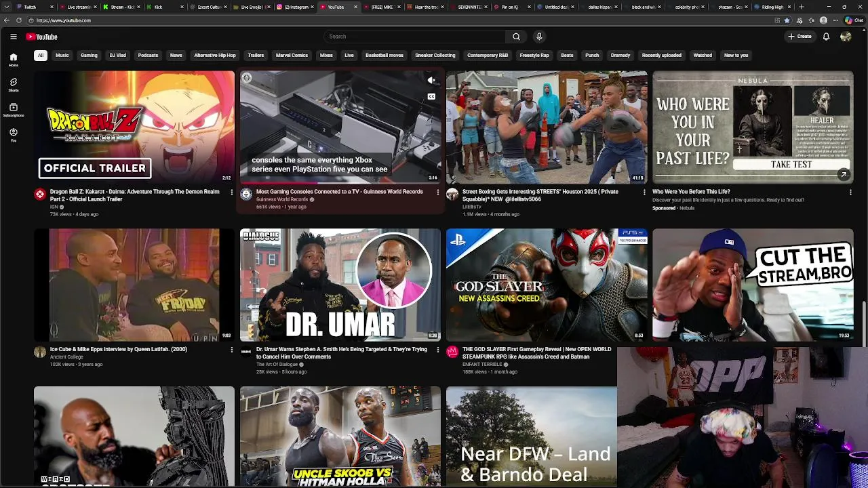Click the Search input field
Screen dimensions: 868x488
(414, 37)
